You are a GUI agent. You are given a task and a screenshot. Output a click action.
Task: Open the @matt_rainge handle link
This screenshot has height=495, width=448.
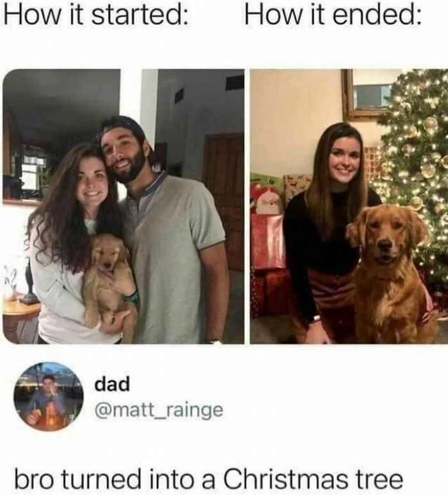(159, 410)
